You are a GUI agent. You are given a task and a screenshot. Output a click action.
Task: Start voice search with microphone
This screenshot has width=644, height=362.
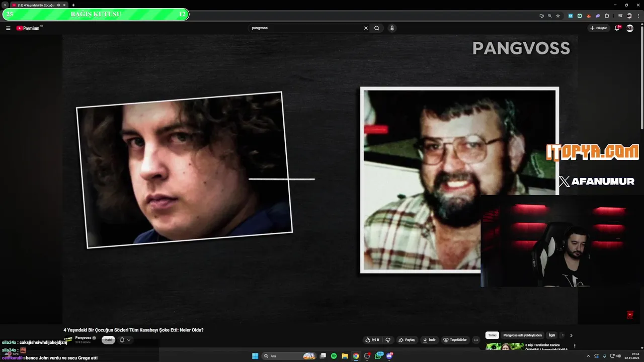point(392,28)
